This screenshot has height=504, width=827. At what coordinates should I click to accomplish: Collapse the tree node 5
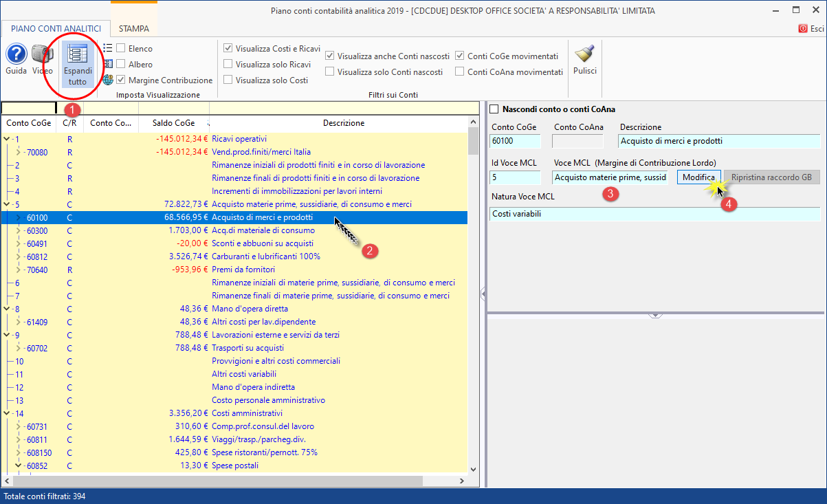(7, 204)
